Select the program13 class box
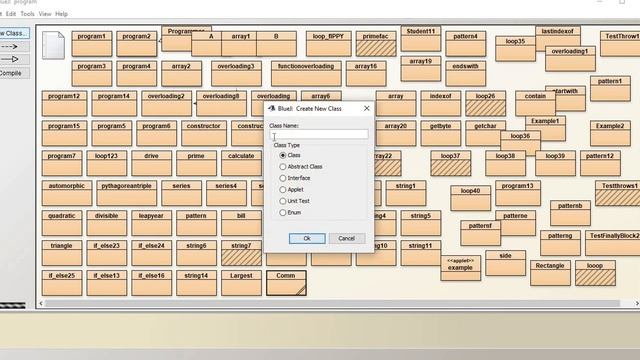 click(518, 193)
